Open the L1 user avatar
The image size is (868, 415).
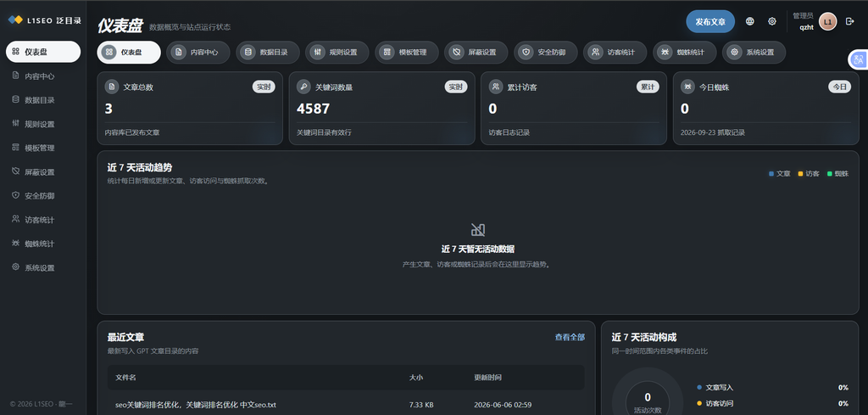(827, 21)
